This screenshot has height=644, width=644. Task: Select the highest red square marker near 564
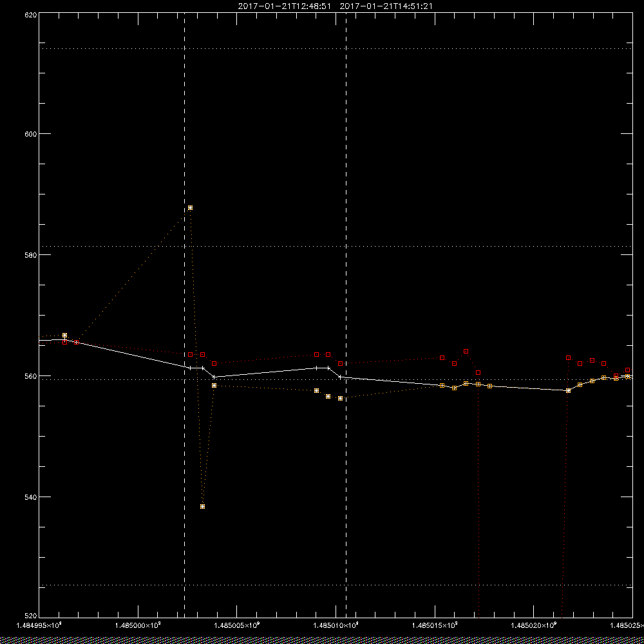(466, 351)
